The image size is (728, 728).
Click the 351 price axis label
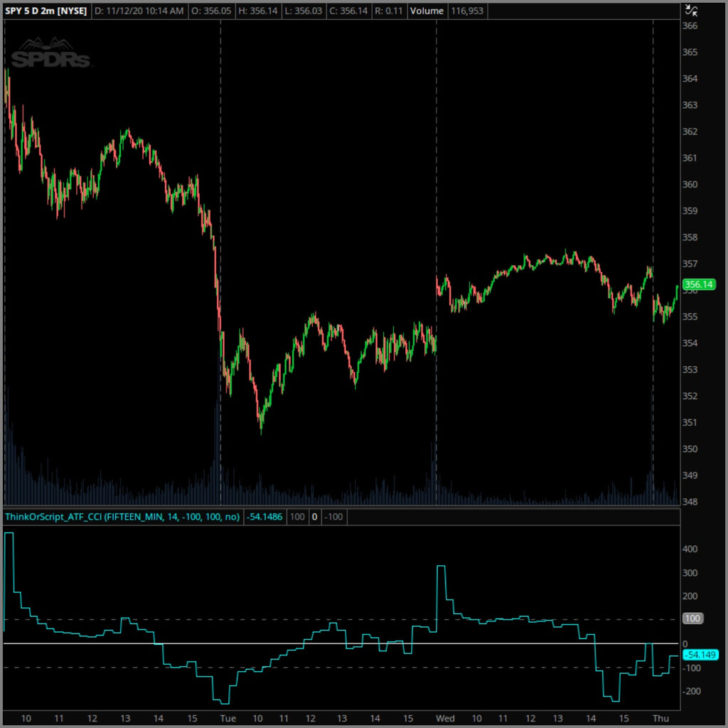(x=690, y=422)
